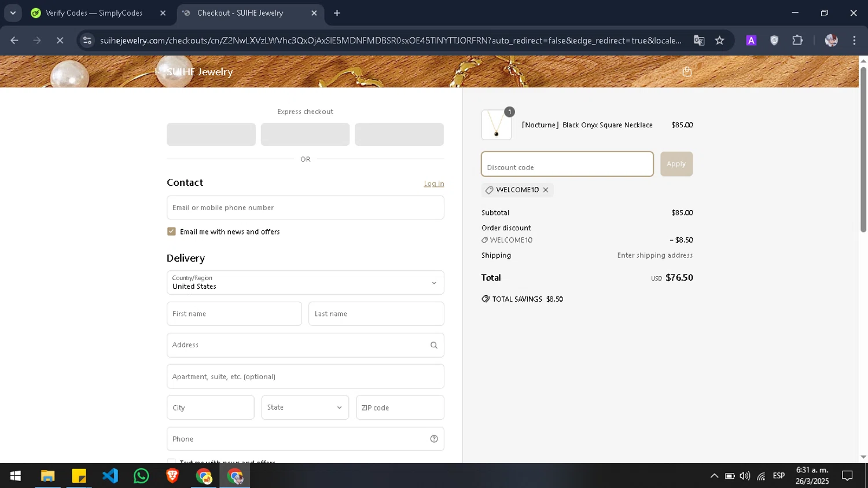Click the SUIHE Jewelry store logo
Viewport: 868px width, 488px height.
pos(200,72)
